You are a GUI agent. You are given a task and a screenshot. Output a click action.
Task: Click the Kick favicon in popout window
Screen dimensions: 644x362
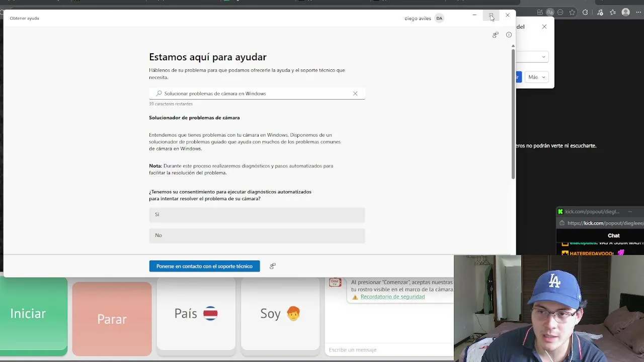point(560,212)
